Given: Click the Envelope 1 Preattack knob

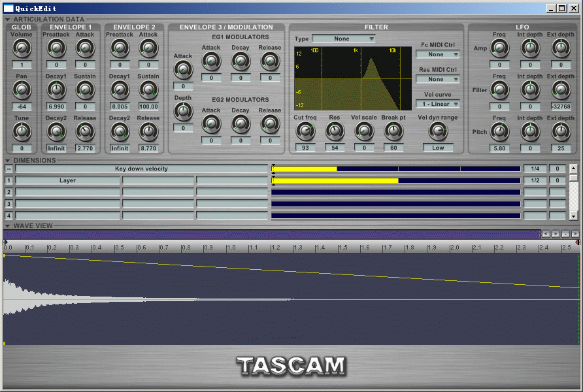Looking at the screenshot, I should (56, 48).
